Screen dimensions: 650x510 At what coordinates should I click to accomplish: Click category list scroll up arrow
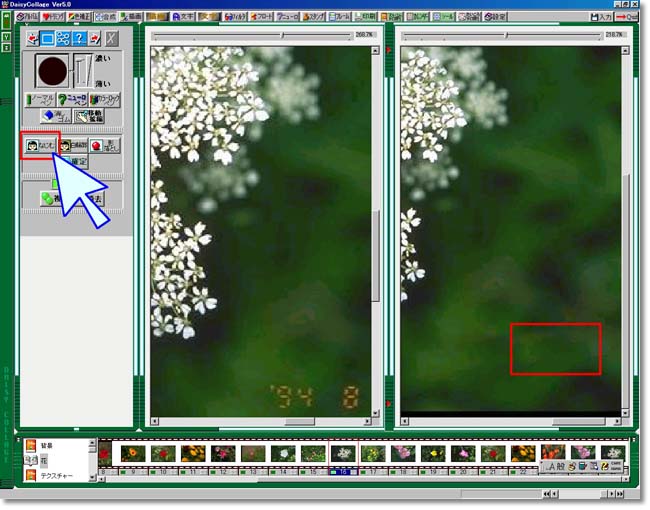coord(92,444)
